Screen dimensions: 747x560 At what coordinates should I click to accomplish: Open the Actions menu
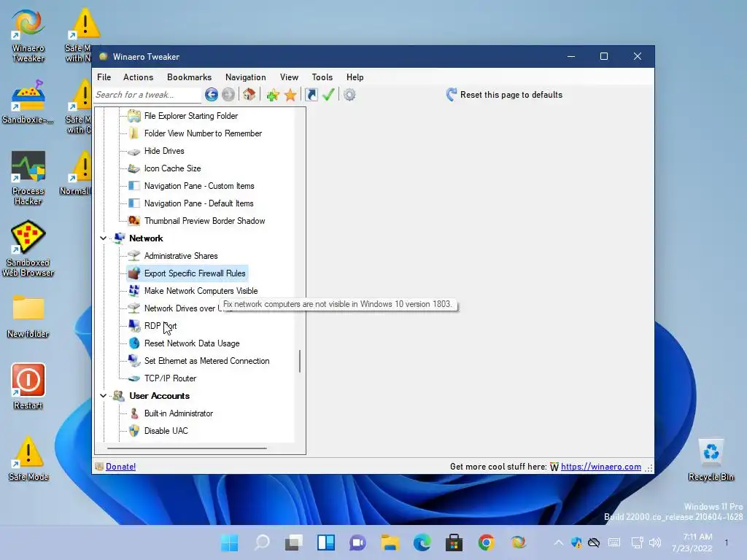click(138, 77)
